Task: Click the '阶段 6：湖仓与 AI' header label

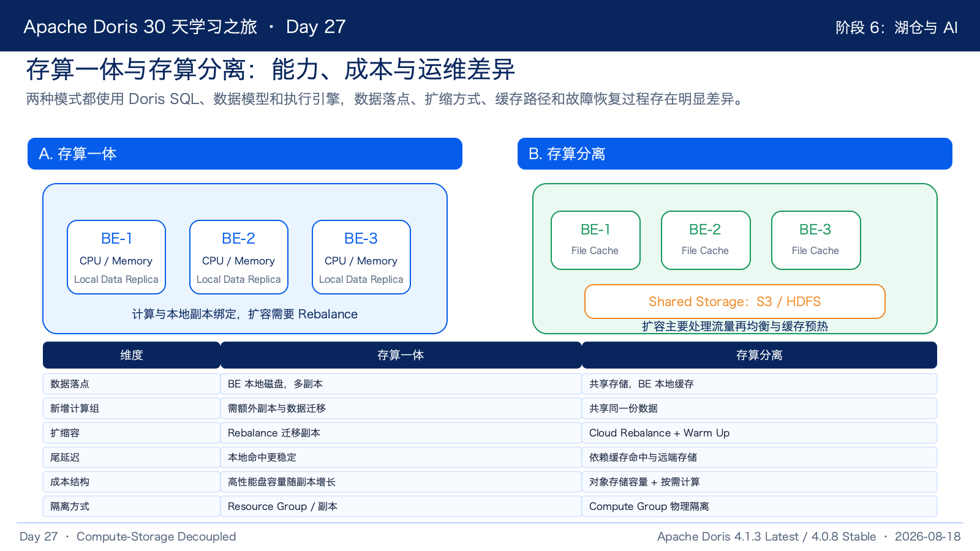Action: [896, 28]
